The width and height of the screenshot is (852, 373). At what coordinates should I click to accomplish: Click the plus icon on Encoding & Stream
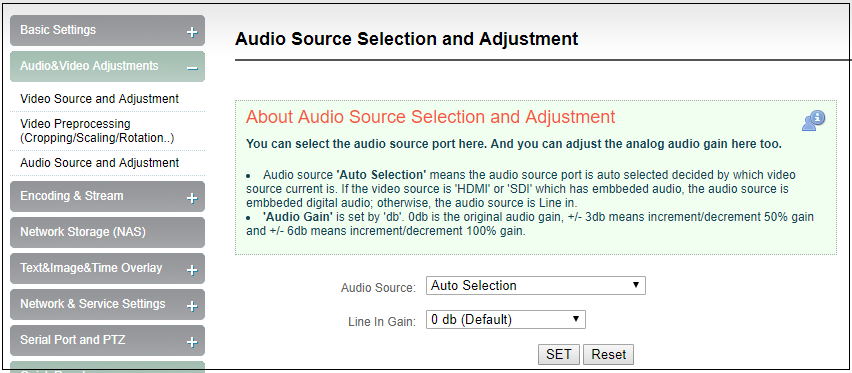pos(192,198)
